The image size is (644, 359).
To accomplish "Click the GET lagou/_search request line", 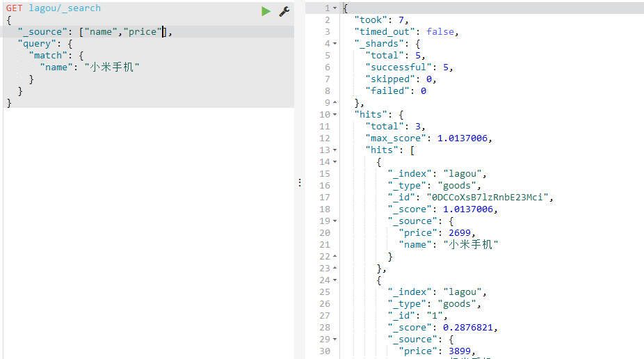I will [54, 8].
